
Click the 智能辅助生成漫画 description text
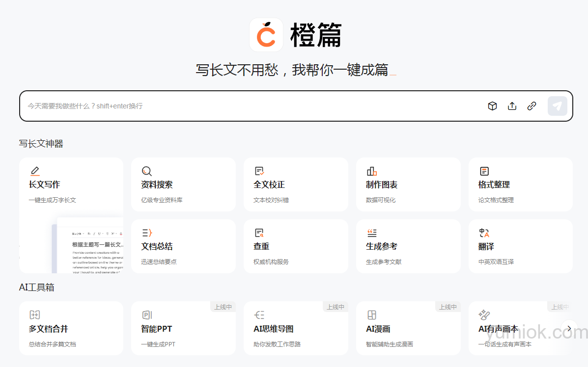(x=390, y=344)
